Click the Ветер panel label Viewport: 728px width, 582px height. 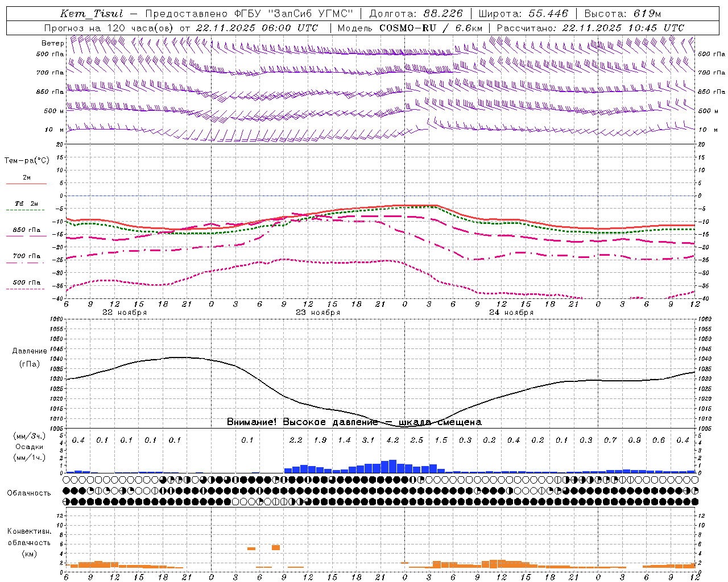coord(53,43)
